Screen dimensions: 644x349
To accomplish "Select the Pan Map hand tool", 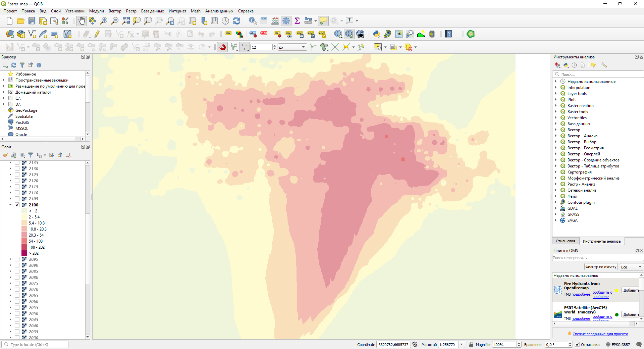I will [x=82, y=21].
